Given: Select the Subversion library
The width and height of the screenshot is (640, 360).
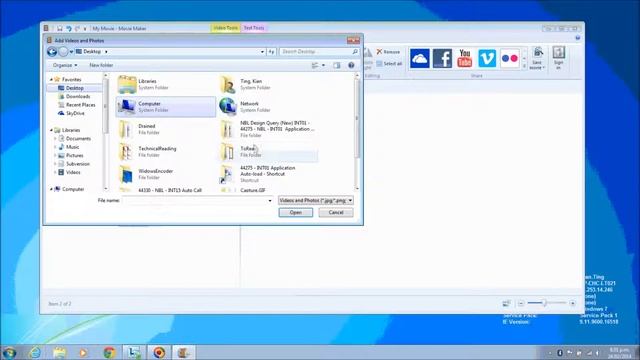Looking at the screenshot, I should coord(78,164).
